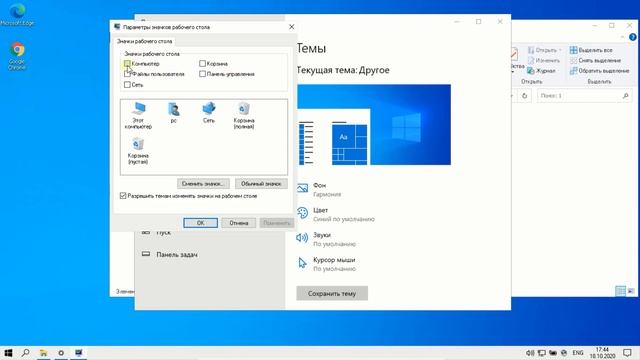The image size is (640, 360).
Task: Open File Explorer from taskbar
Action: click(43, 353)
